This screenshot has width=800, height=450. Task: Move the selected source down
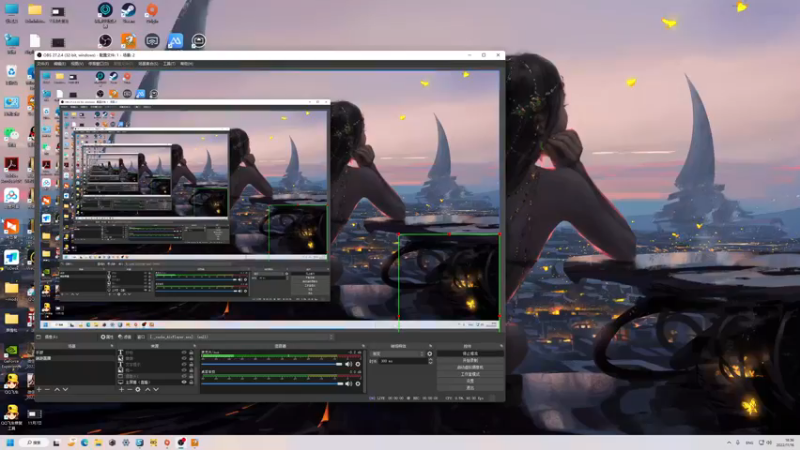[x=156, y=389]
